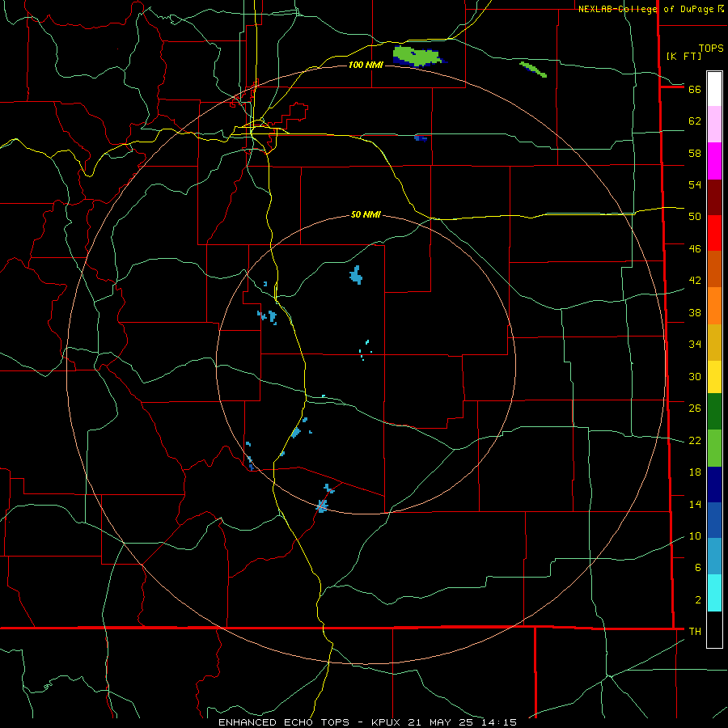
Task: Click the white swatch atop the tops legend
Action: pyautogui.click(x=714, y=89)
